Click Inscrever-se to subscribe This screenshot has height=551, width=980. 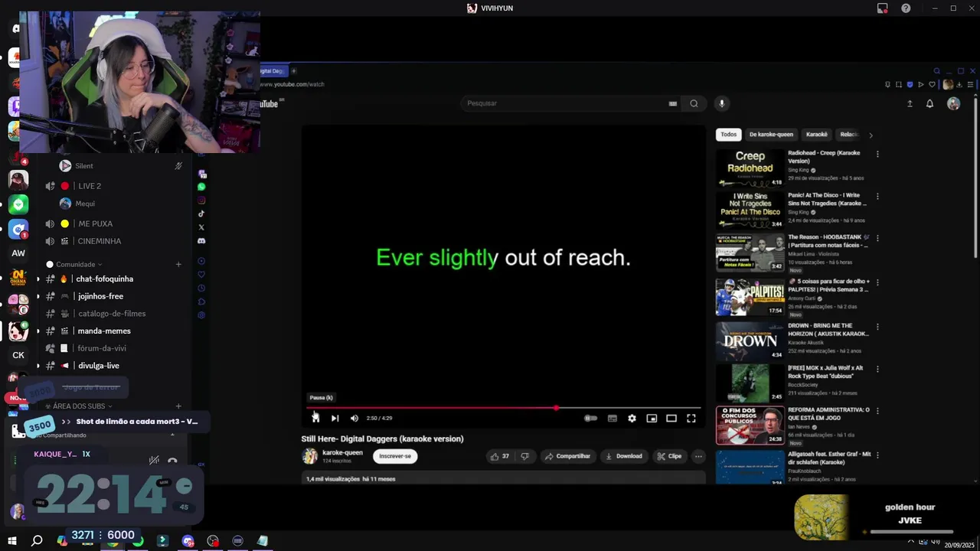pos(395,456)
